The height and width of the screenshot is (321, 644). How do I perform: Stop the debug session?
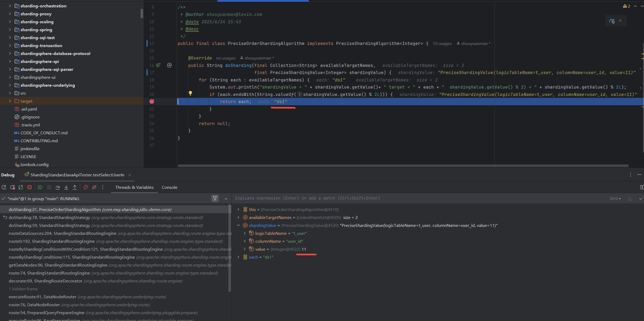point(30,187)
